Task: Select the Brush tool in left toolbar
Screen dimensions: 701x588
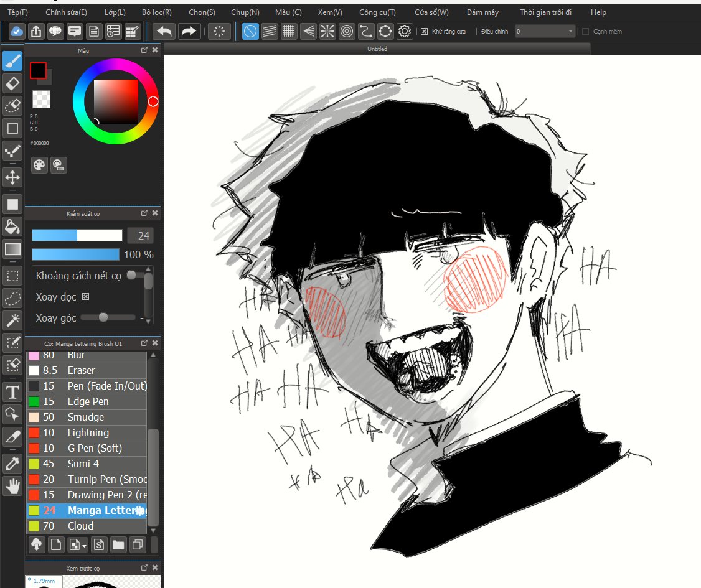Action: click(x=12, y=61)
